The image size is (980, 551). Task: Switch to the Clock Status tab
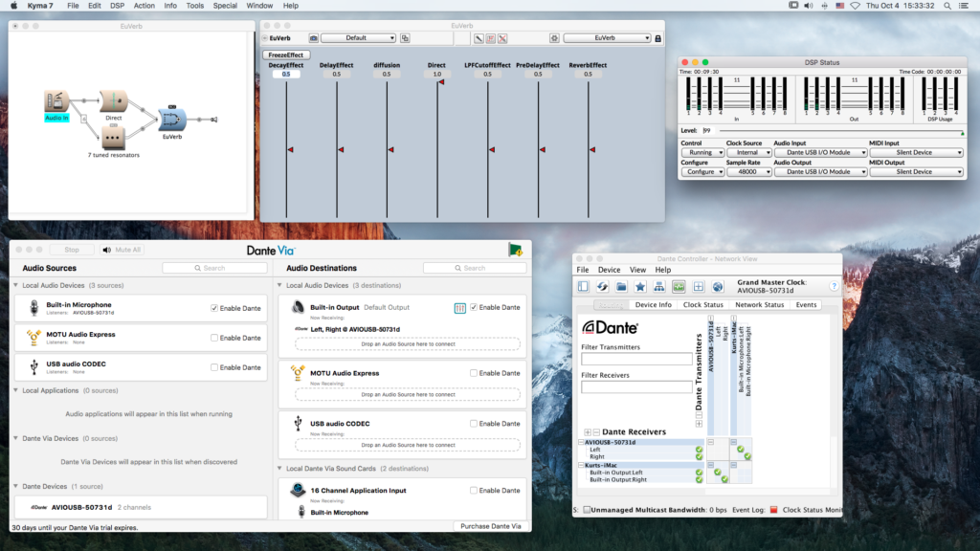coord(702,305)
